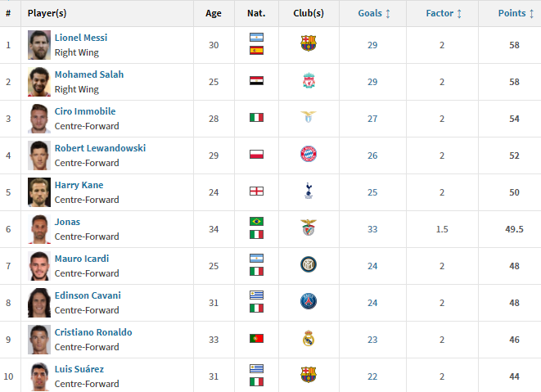Screen dimensions: 541x392
Task: Click the FC Barcelona crest in Messi's row
Action: tap(308, 43)
